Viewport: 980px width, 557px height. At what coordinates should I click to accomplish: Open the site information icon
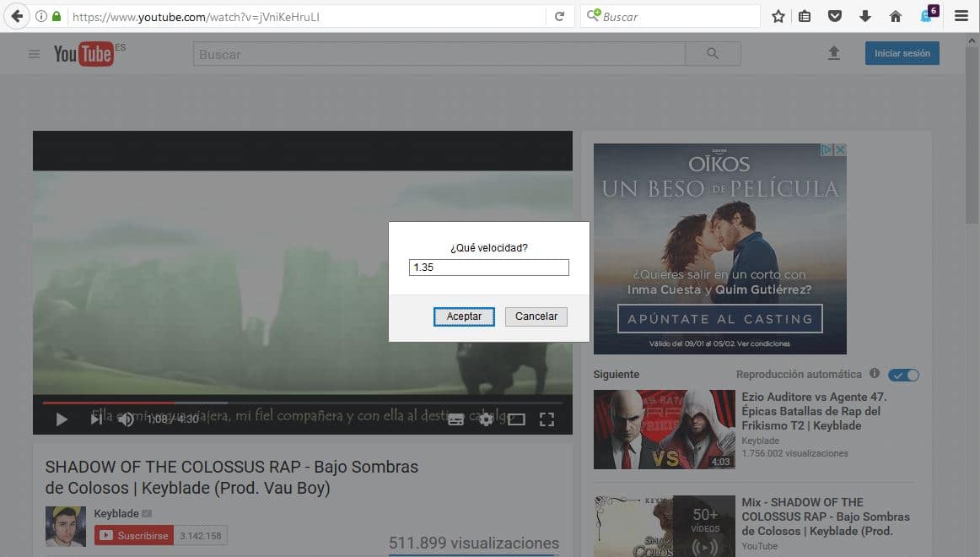(x=41, y=16)
